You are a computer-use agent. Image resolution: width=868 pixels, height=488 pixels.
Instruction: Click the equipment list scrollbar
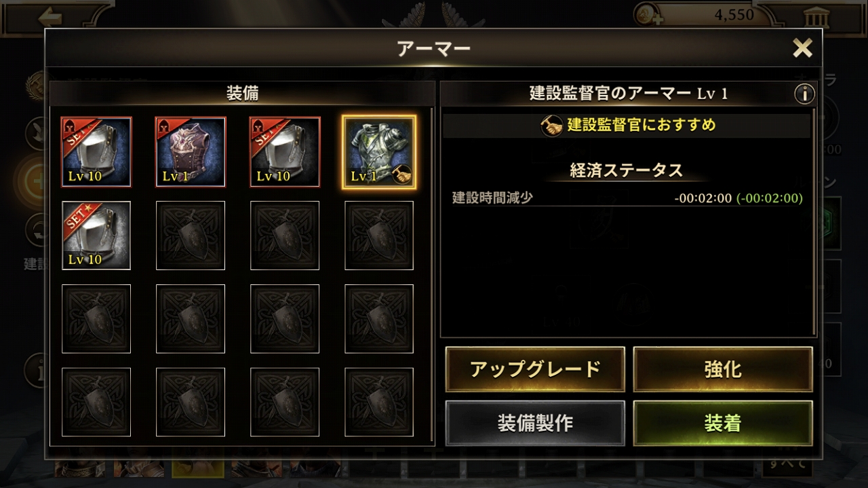coord(433,275)
